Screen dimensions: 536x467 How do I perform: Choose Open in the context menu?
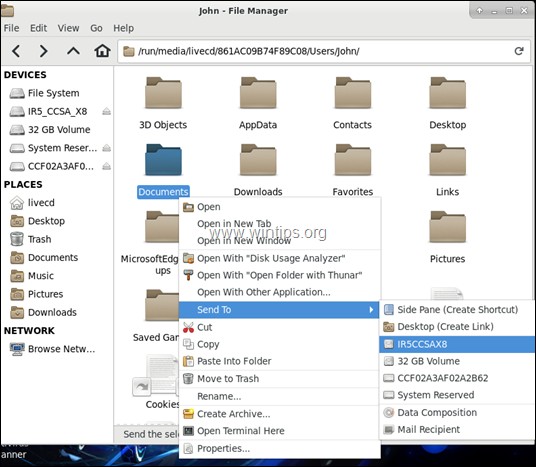280,207
